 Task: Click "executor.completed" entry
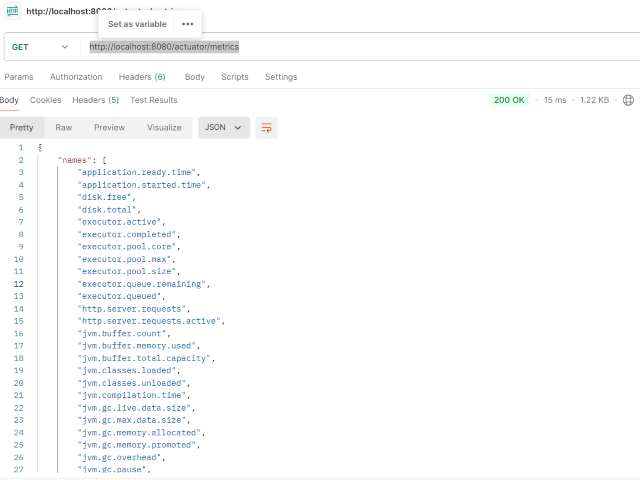127,234
